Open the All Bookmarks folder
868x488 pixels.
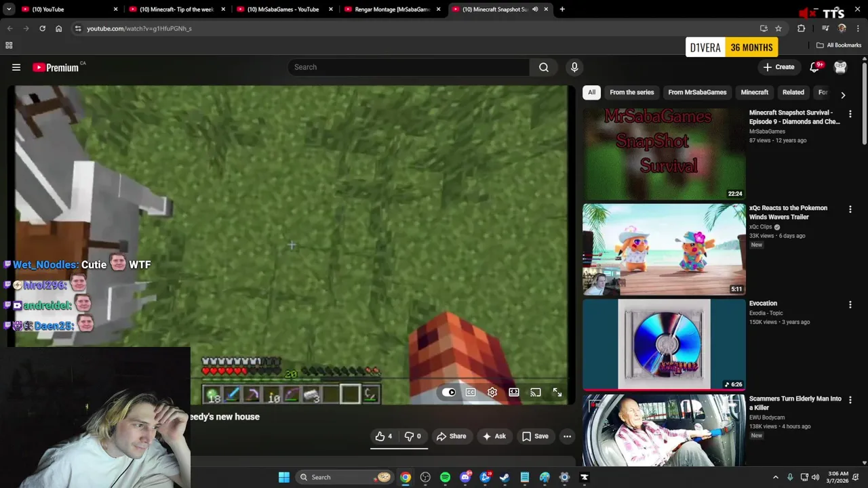click(839, 45)
